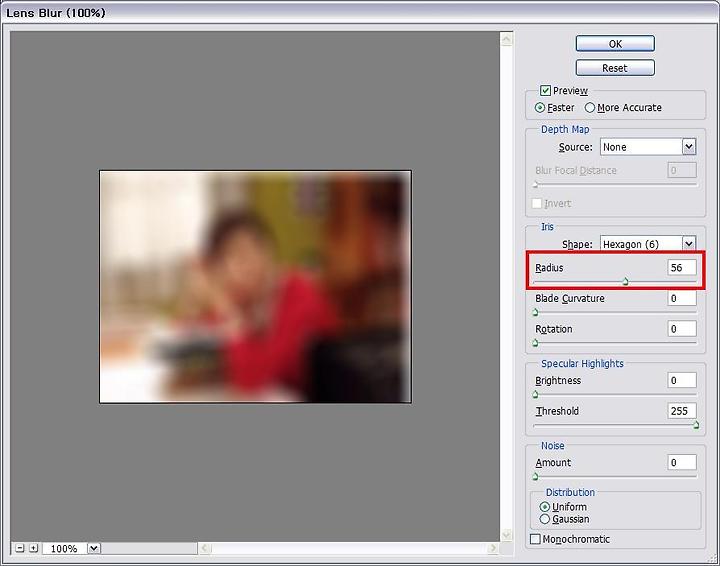This screenshot has width=720, height=566.
Task: Click the Blade Curvature value field
Action: tap(681, 298)
